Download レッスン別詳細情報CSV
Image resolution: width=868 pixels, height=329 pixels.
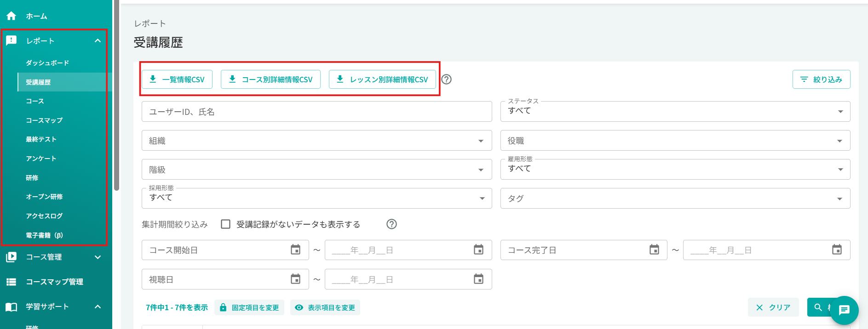383,79
